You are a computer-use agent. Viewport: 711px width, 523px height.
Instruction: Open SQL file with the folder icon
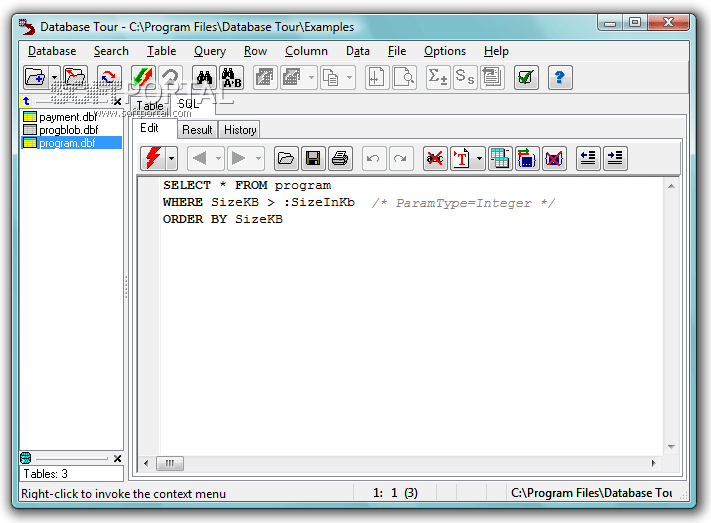click(x=286, y=158)
